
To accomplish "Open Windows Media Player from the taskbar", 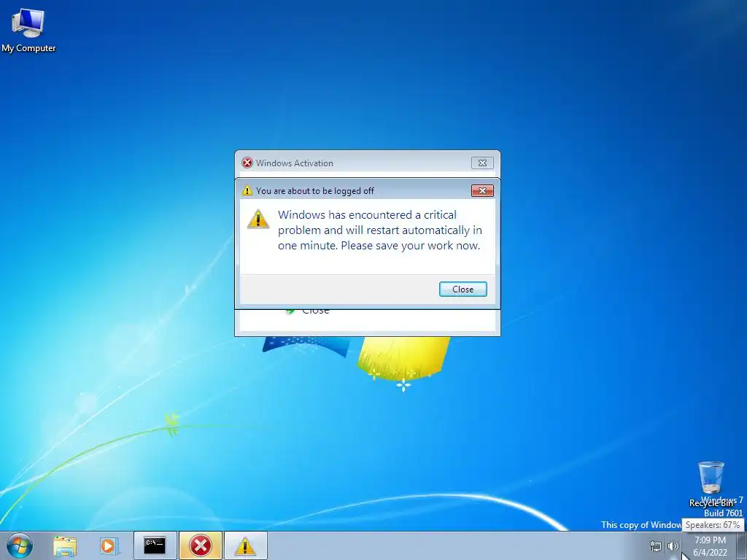I will coord(109,545).
